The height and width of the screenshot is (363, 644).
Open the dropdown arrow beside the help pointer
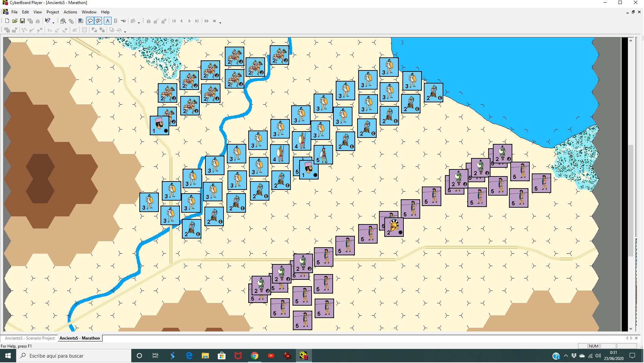point(53,22)
